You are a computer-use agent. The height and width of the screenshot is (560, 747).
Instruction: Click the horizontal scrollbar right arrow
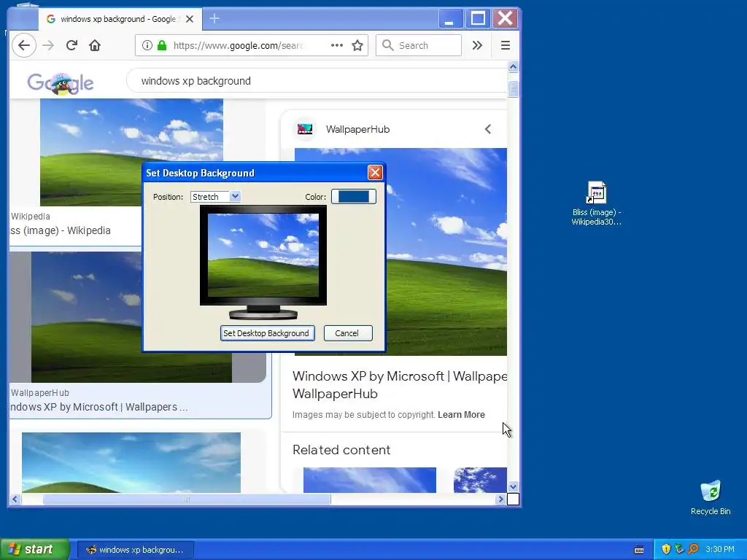click(500, 499)
